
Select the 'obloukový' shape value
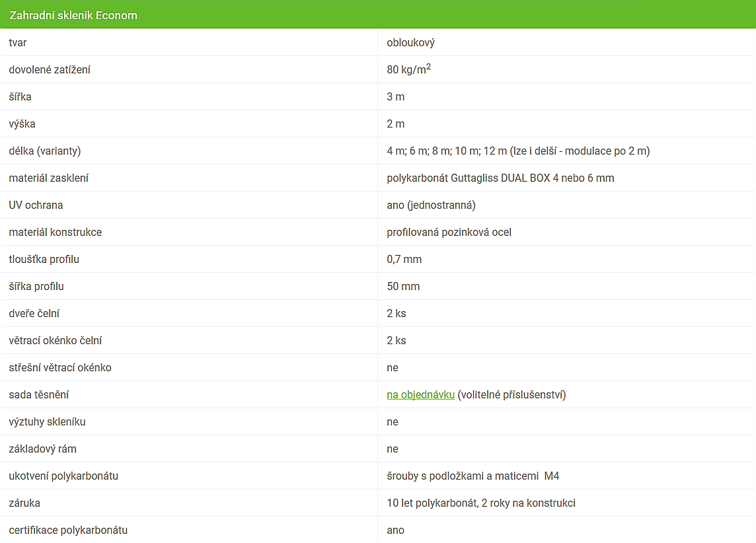coord(411,42)
